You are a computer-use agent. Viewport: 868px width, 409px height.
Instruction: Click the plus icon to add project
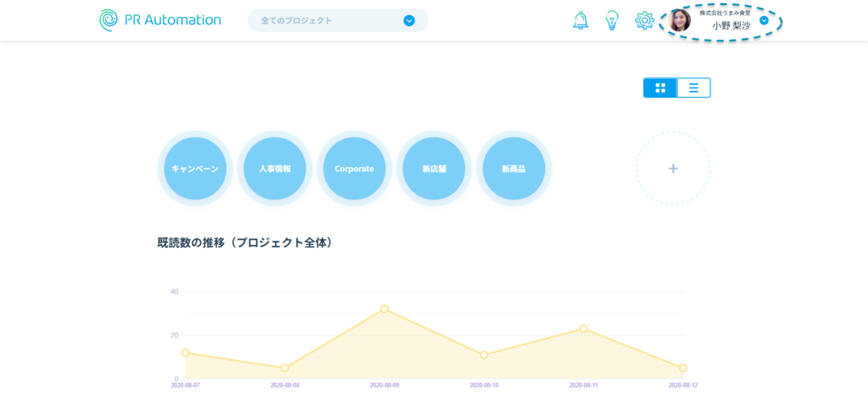pos(673,168)
